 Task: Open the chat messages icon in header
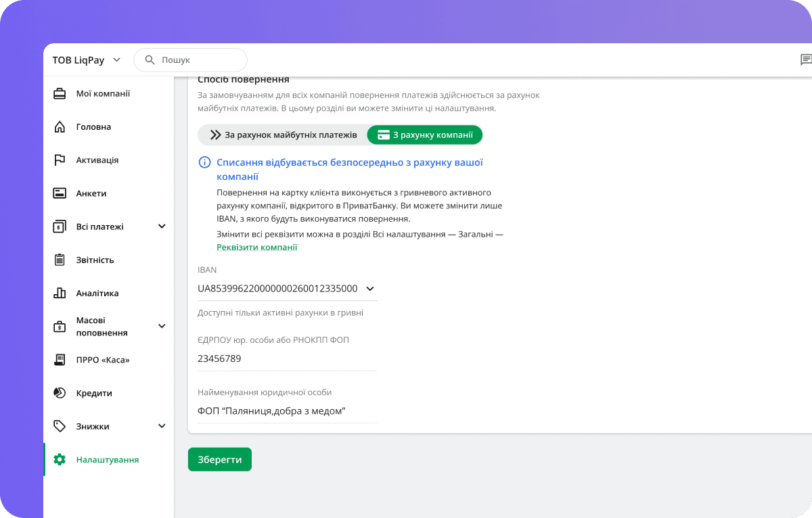(x=805, y=60)
